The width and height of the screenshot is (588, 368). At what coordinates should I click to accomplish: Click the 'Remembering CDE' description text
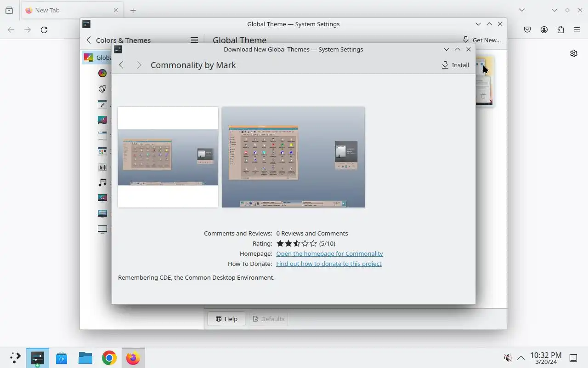click(x=196, y=277)
